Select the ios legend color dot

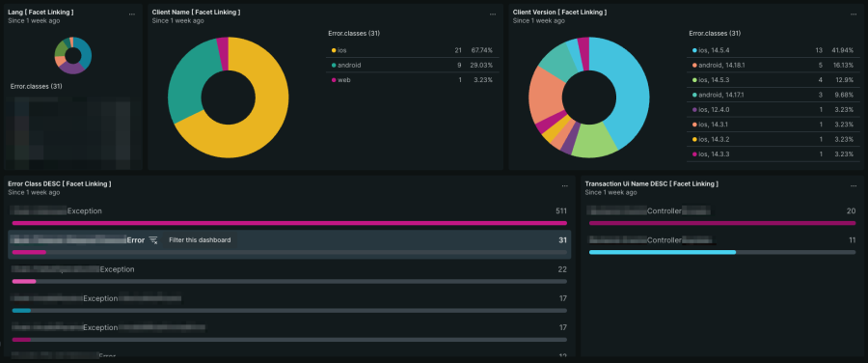coord(334,50)
